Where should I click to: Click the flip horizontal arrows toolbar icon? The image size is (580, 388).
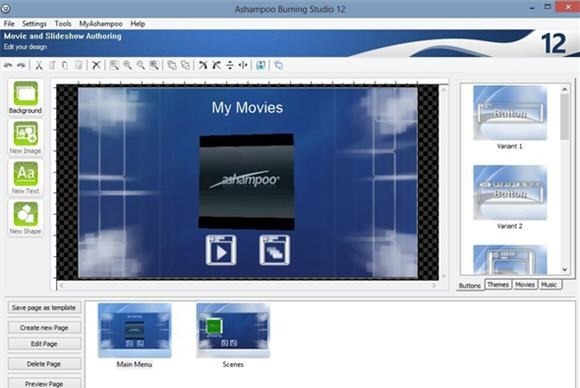tap(243, 65)
